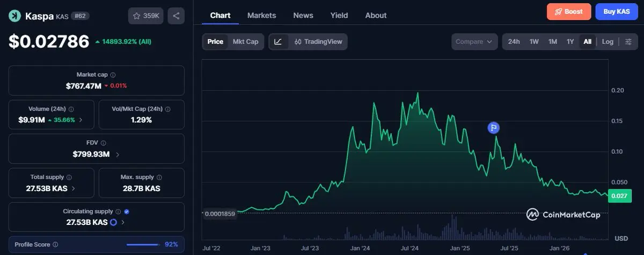The height and width of the screenshot is (255, 644).
Task: Open chart settings sliders icon
Action: [x=628, y=41]
